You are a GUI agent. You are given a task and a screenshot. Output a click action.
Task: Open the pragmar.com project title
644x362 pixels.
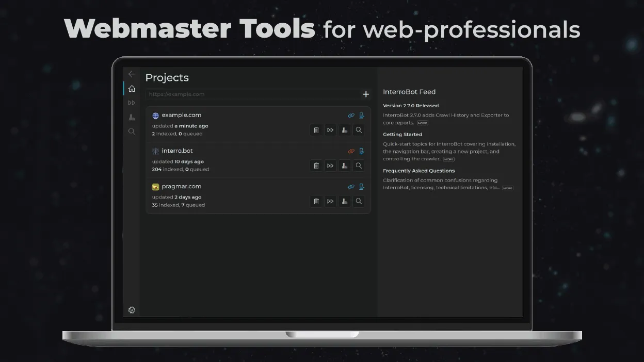pos(181,186)
